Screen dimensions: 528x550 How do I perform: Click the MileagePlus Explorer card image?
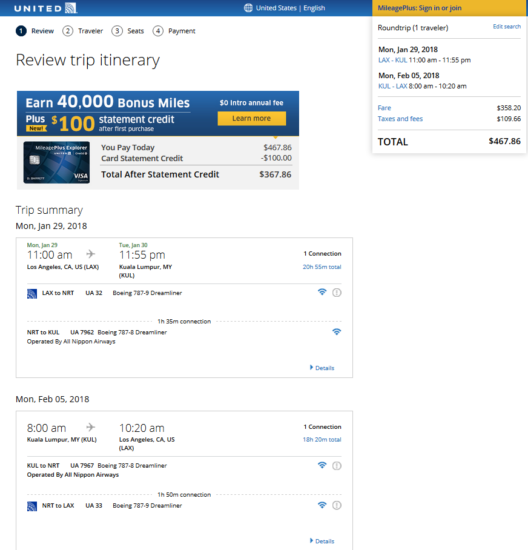pos(56,162)
